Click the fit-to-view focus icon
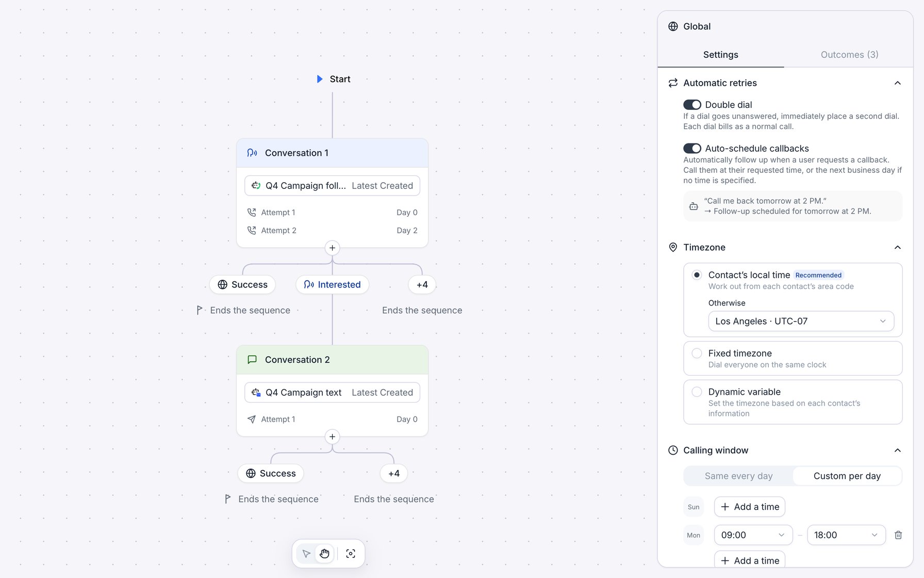This screenshot has width=924, height=578. point(351,554)
